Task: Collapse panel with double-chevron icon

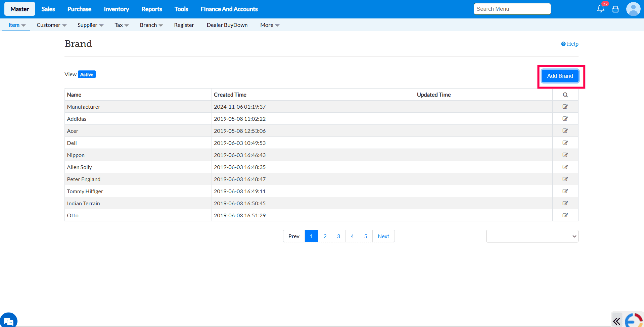Action: click(x=616, y=321)
